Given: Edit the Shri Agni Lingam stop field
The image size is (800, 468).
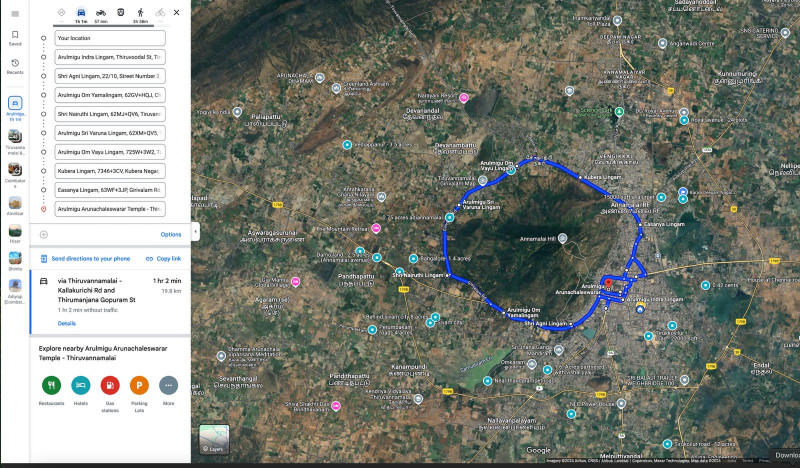Looking at the screenshot, I should (x=110, y=76).
